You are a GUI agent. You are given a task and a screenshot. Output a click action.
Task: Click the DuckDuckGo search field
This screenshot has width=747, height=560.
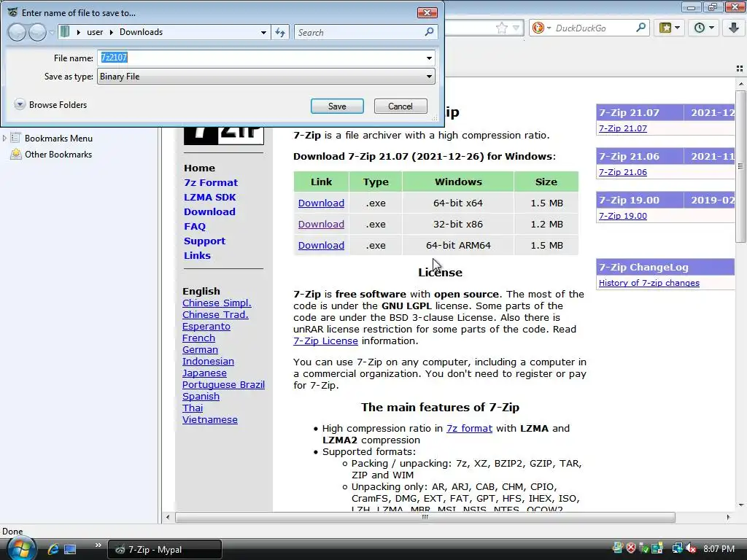[593, 28]
